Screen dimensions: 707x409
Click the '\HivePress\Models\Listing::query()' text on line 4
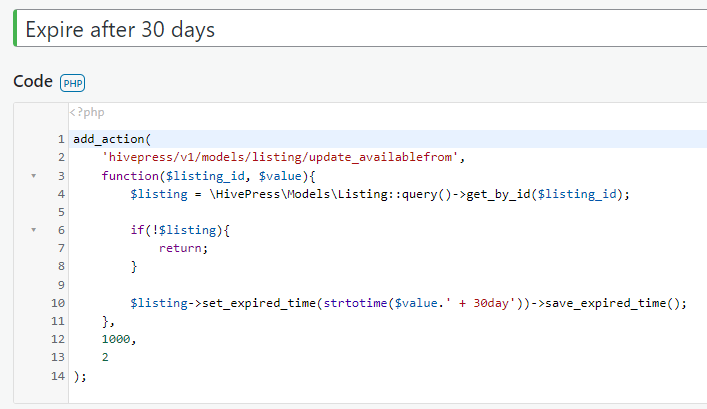[x=330, y=194]
